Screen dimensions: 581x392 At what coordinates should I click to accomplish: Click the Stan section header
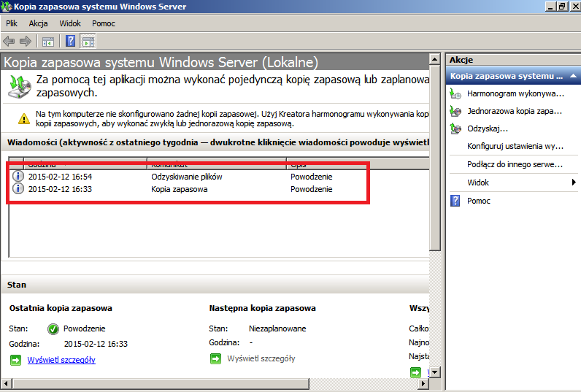pos(215,285)
